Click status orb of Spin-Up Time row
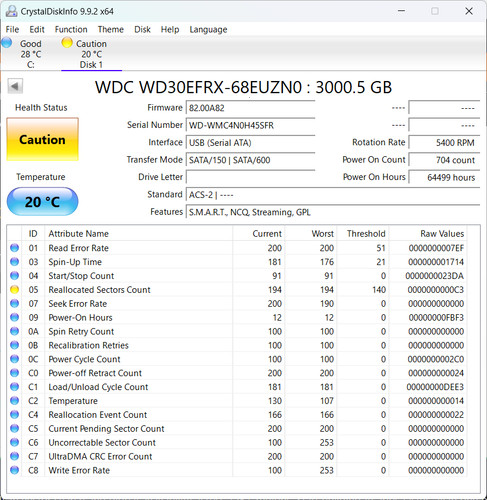Screen dimensions: 487x500 tap(14, 262)
